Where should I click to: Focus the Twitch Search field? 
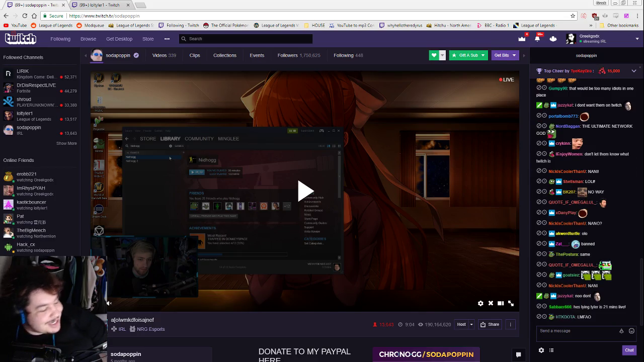(x=246, y=39)
